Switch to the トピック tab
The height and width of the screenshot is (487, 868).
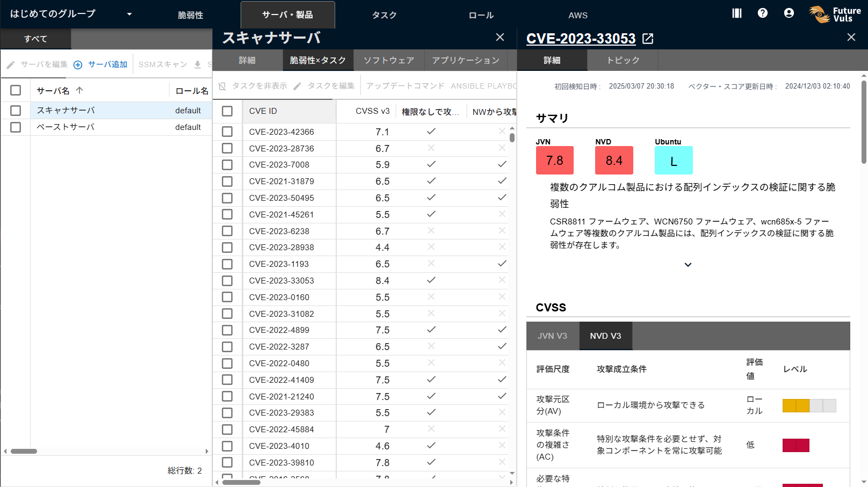tap(623, 60)
